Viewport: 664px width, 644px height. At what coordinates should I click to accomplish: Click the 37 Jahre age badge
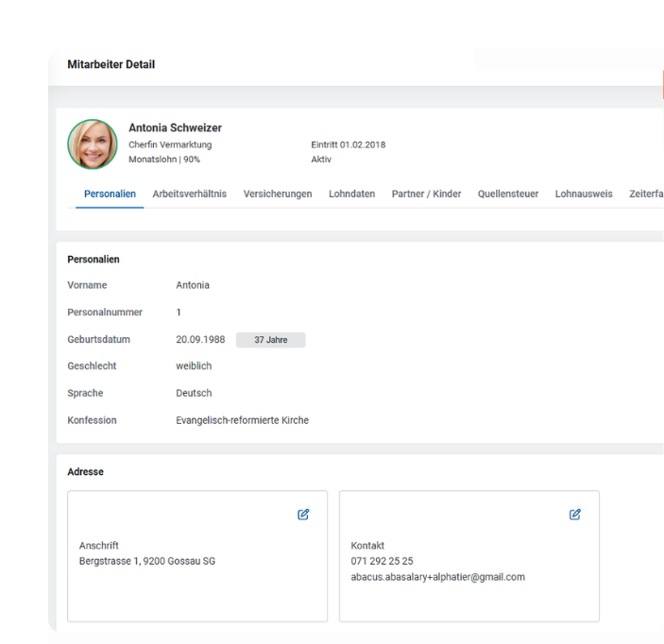[270, 340]
